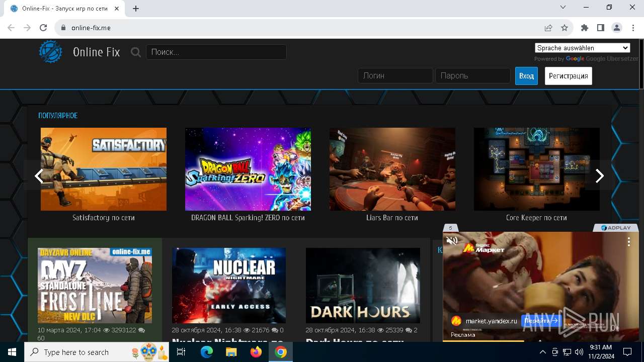
Task: Click network icon in system tray
Action: (567, 352)
